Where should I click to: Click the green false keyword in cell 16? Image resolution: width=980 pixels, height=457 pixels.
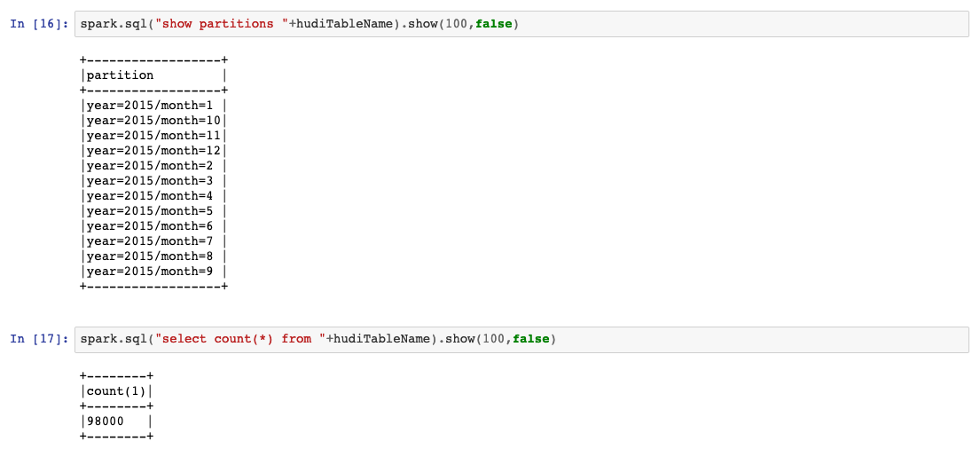pyautogui.click(x=493, y=24)
